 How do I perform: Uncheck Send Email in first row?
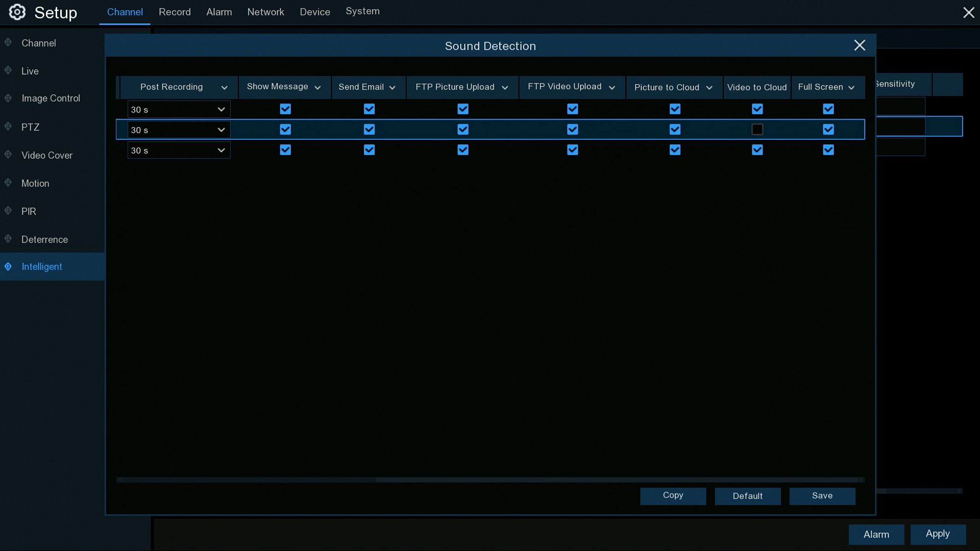pyautogui.click(x=369, y=109)
